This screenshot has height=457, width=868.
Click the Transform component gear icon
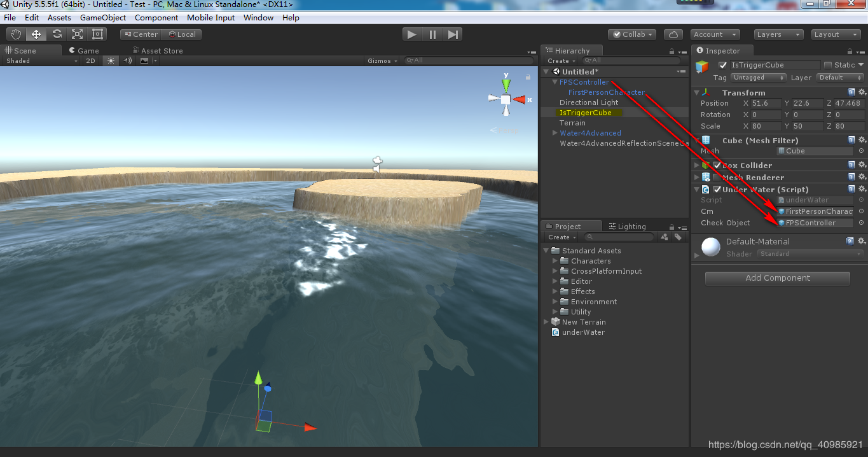(x=862, y=92)
